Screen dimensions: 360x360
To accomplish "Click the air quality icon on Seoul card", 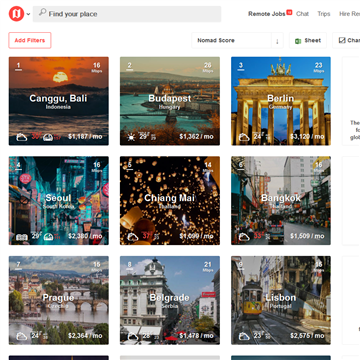I will tap(48, 237).
